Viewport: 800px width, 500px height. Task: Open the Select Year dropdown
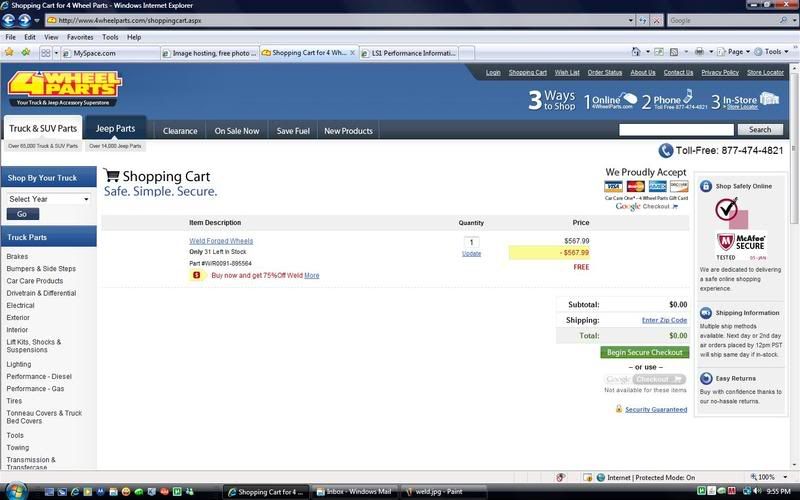[48, 198]
